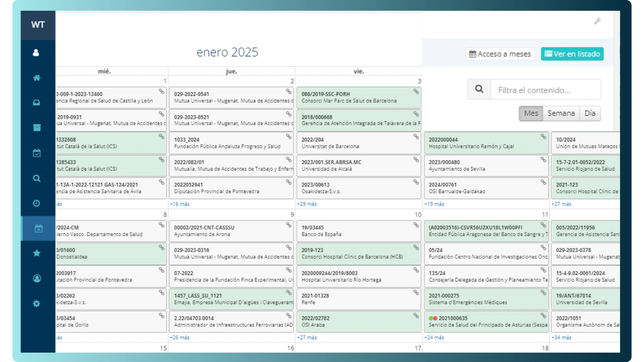Click link icon on 2022000044 entry
This screenshot has width=644, height=362.
point(543,136)
